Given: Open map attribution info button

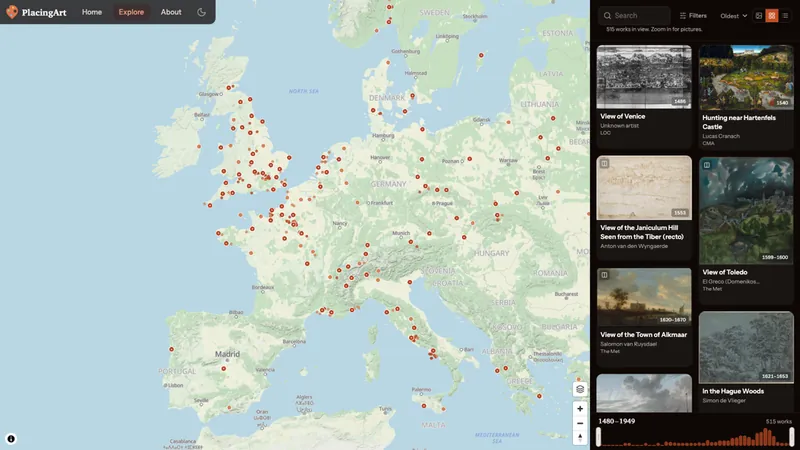Looking at the screenshot, I should click(11, 439).
